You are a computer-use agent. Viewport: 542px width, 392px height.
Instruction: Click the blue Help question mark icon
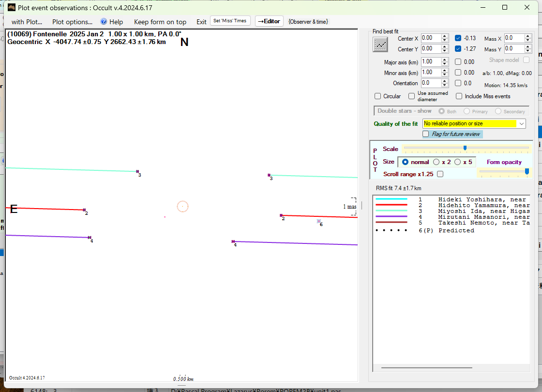[x=104, y=22]
